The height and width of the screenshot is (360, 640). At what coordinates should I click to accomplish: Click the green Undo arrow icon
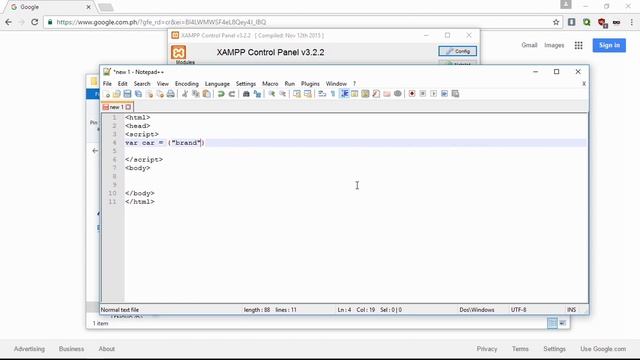pos(221,94)
